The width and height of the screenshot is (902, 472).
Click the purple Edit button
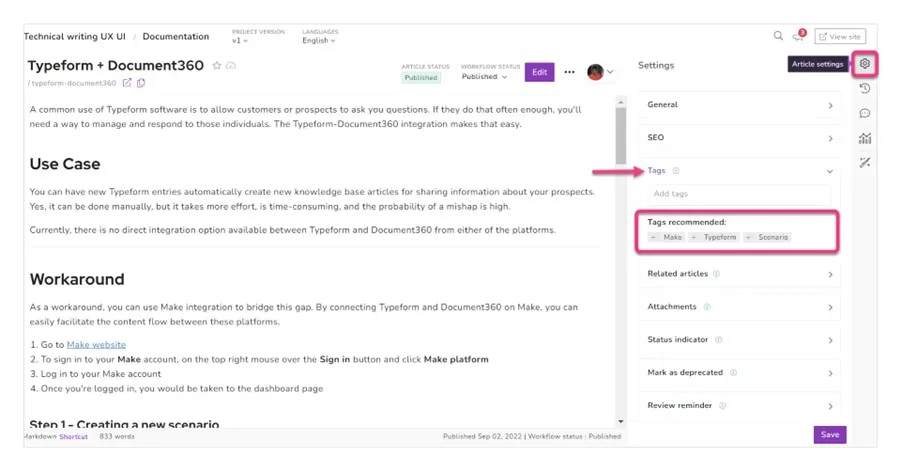pyautogui.click(x=540, y=72)
